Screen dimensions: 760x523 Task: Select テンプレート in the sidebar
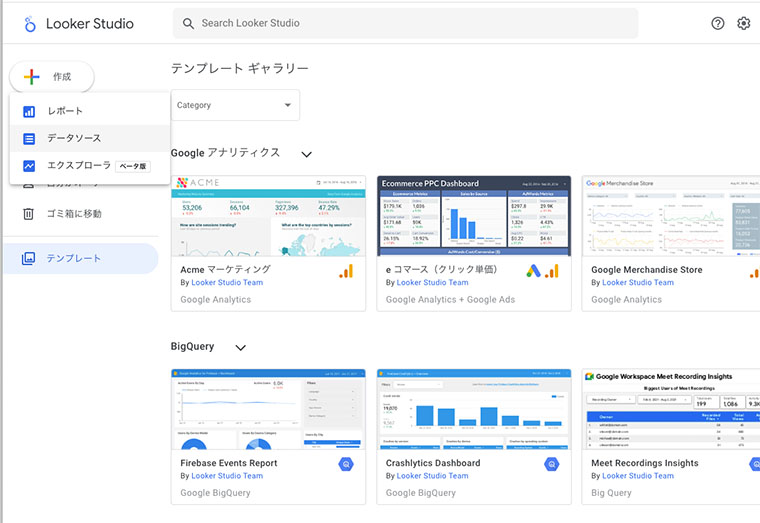pos(81,258)
